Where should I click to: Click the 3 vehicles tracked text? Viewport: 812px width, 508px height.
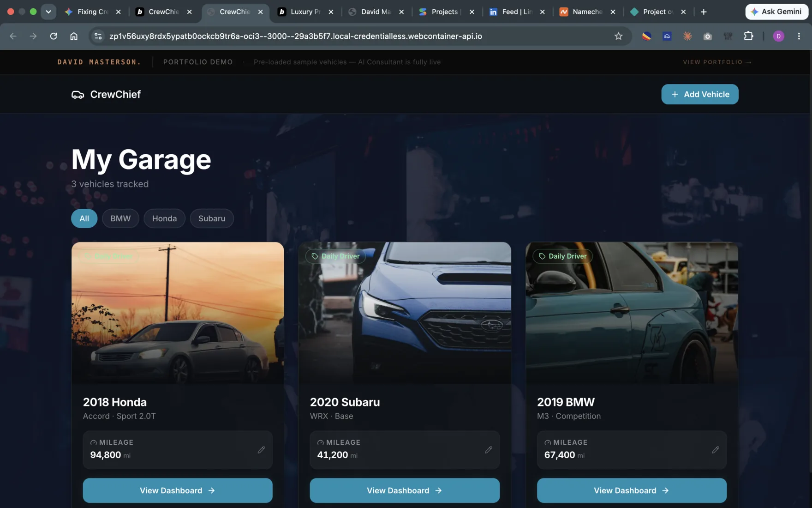(110, 184)
